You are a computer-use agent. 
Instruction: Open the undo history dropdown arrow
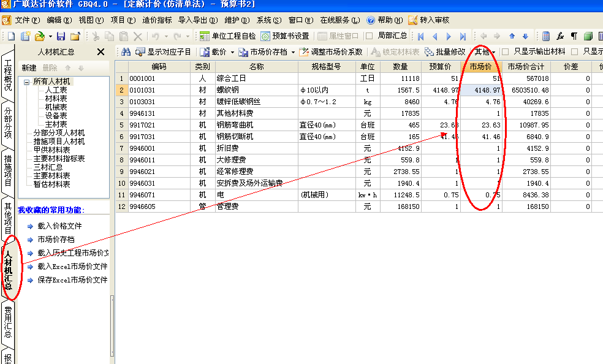166,37
